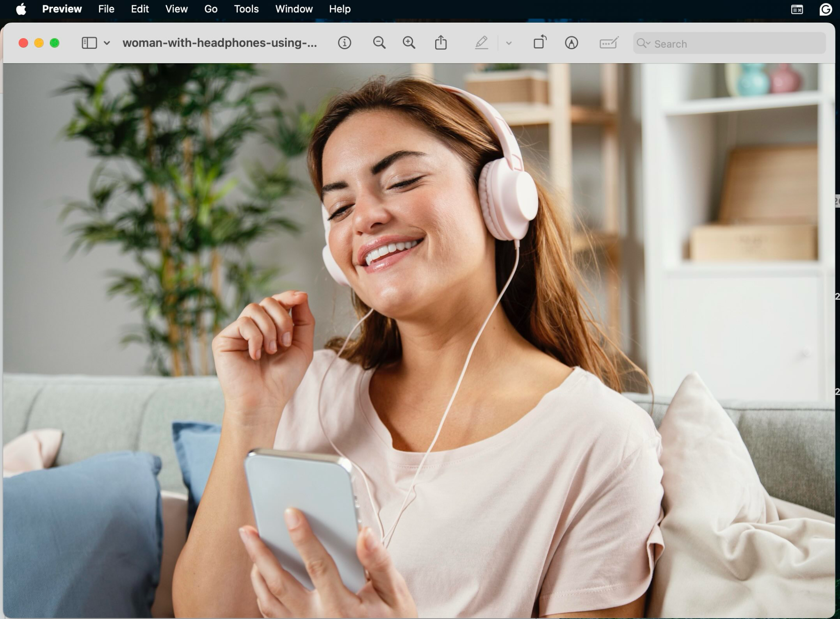Screen dimensions: 840x619
Task: Open the Go menu
Action: tap(211, 9)
